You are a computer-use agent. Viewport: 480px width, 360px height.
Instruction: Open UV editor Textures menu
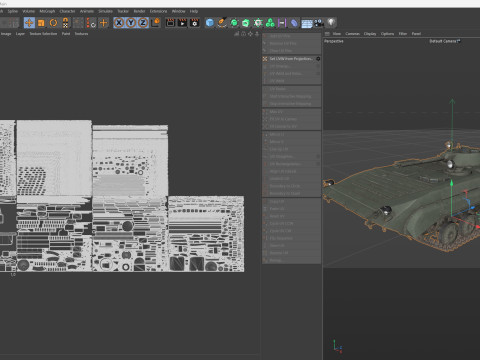[x=81, y=34]
